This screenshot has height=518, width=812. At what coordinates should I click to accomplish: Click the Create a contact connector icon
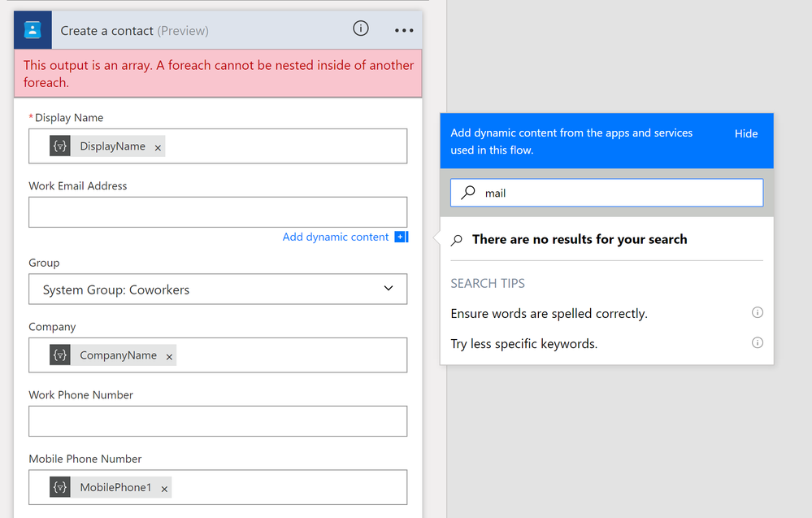32,29
